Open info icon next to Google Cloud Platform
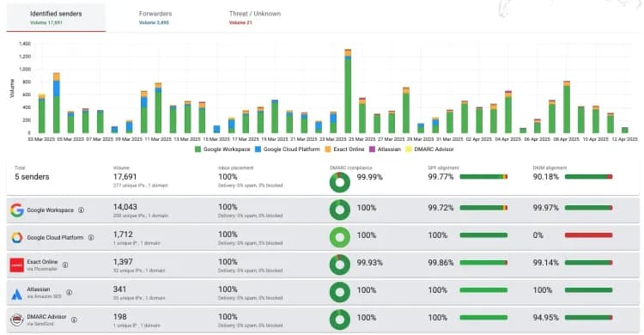This screenshot has width=644, height=335. (91, 238)
